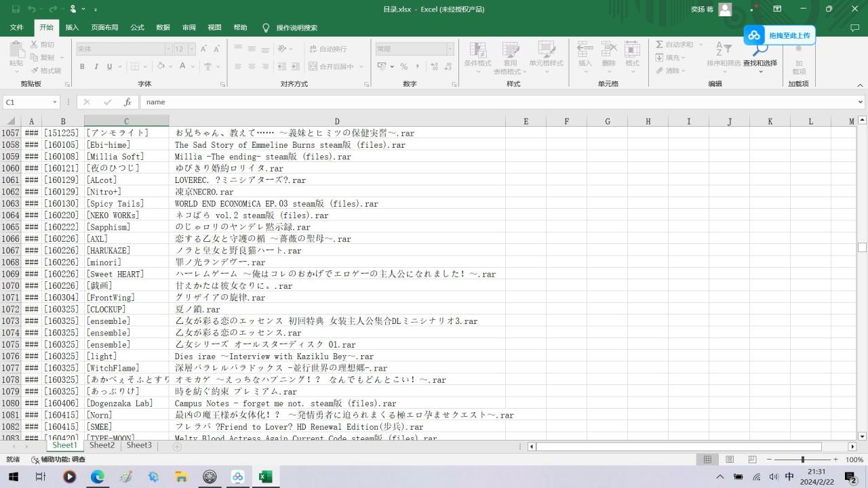Collapse the ribbon with the chevron
The height and width of the screenshot is (488, 868).
point(861,85)
